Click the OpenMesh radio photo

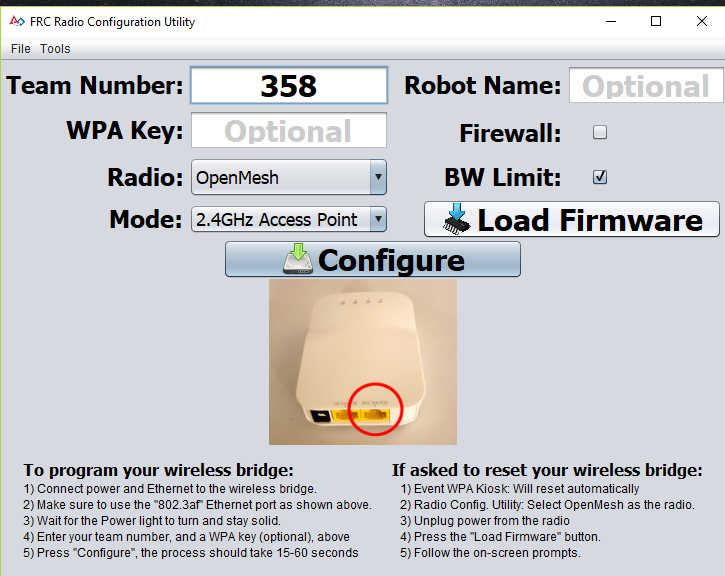[363, 362]
